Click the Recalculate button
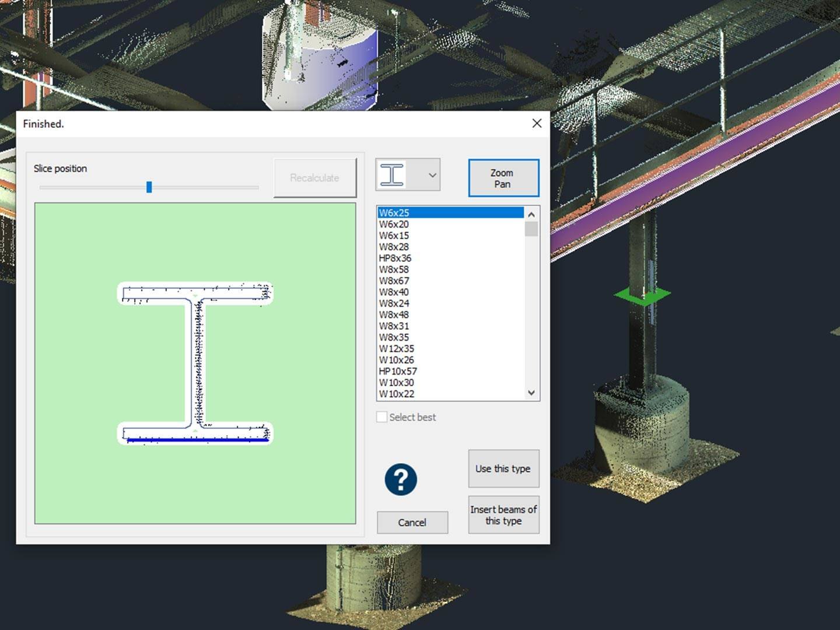Viewport: 840px width, 630px height. [x=315, y=178]
